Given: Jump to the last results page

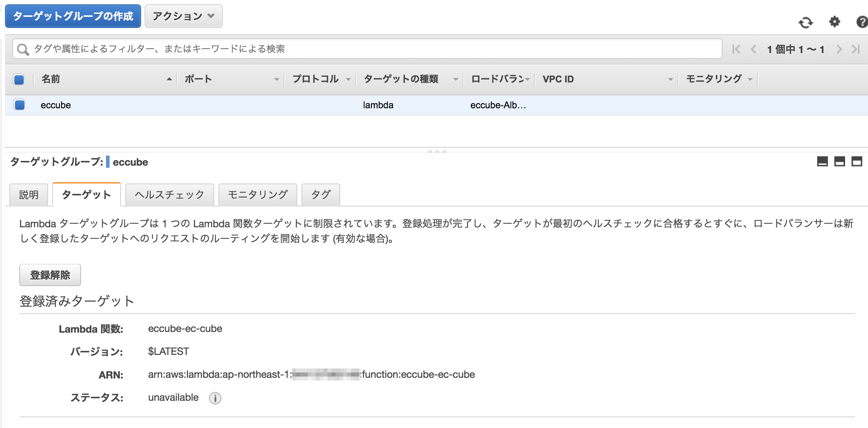Looking at the screenshot, I should click(857, 49).
